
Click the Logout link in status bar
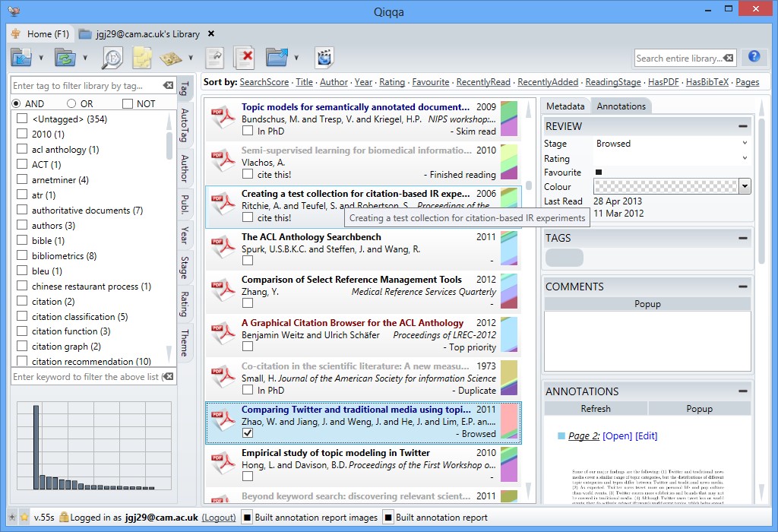pyautogui.click(x=219, y=518)
